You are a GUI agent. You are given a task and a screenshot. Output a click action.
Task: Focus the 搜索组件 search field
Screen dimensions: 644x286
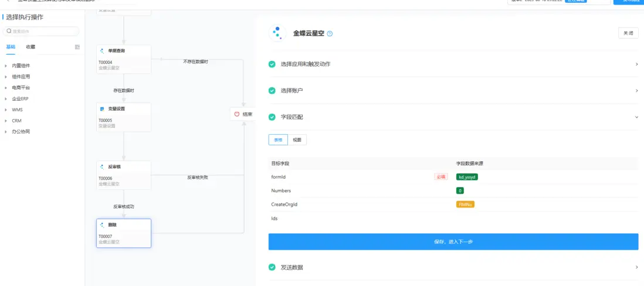coord(41,31)
